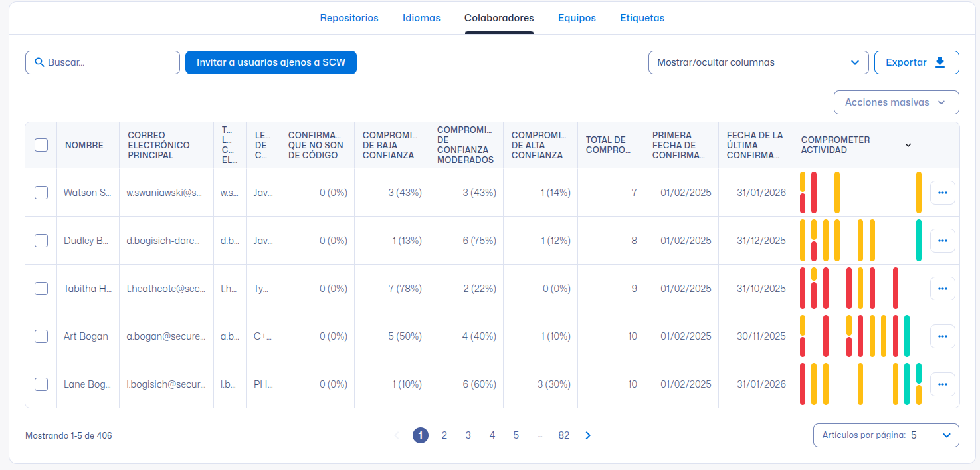Image resolution: width=980 pixels, height=470 pixels.
Task: Open three-dot menu for Dudley row
Action: click(942, 241)
